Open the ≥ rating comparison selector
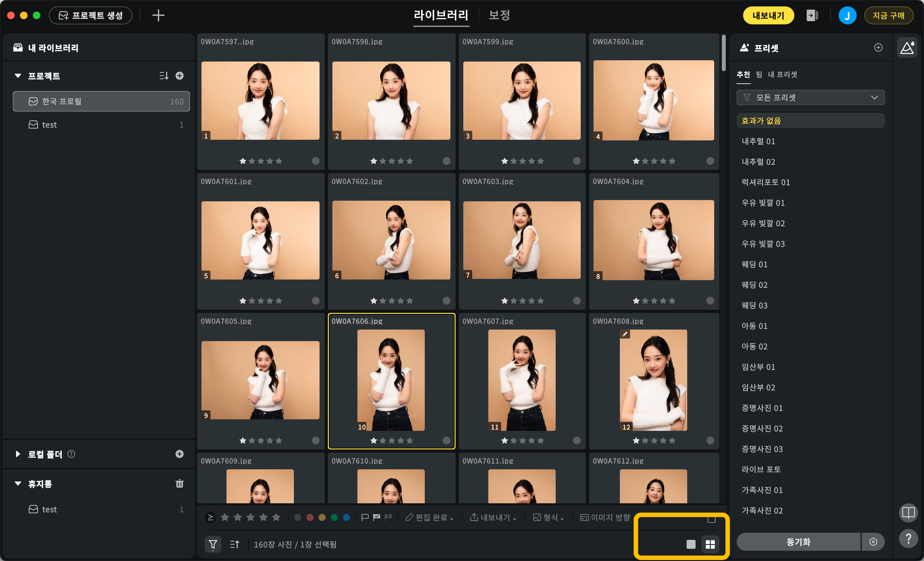Image resolution: width=924 pixels, height=561 pixels. pos(210,517)
